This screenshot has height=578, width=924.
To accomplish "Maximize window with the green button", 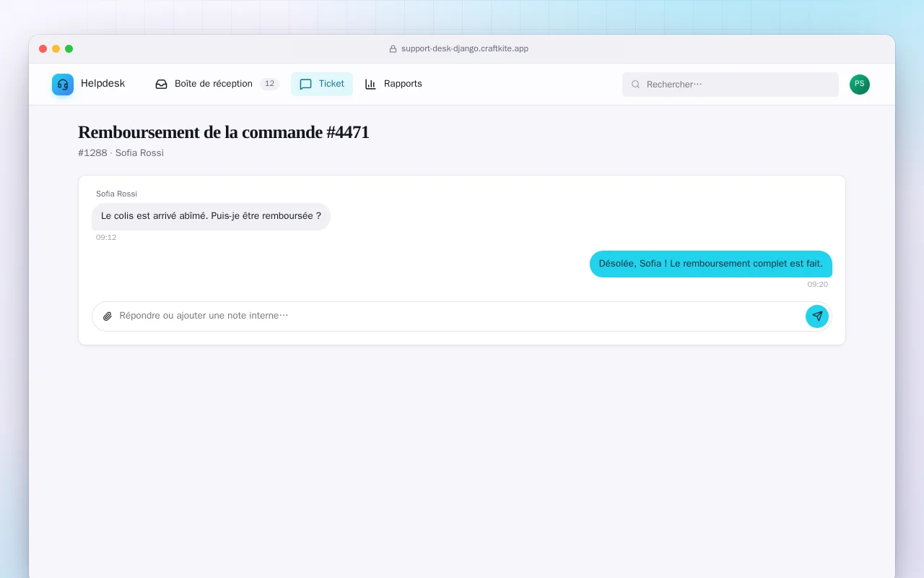I will (69, 49).
